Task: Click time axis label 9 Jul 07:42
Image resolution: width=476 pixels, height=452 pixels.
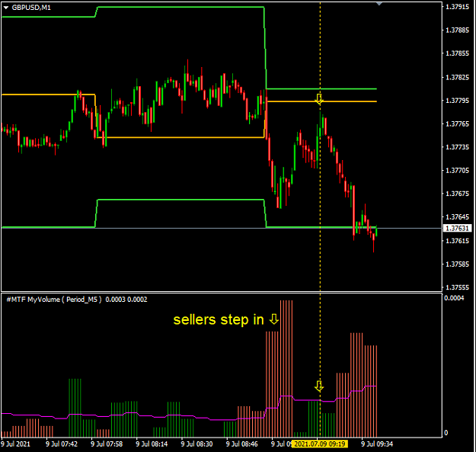Action: pyautogui.click(x=62, y=444)
